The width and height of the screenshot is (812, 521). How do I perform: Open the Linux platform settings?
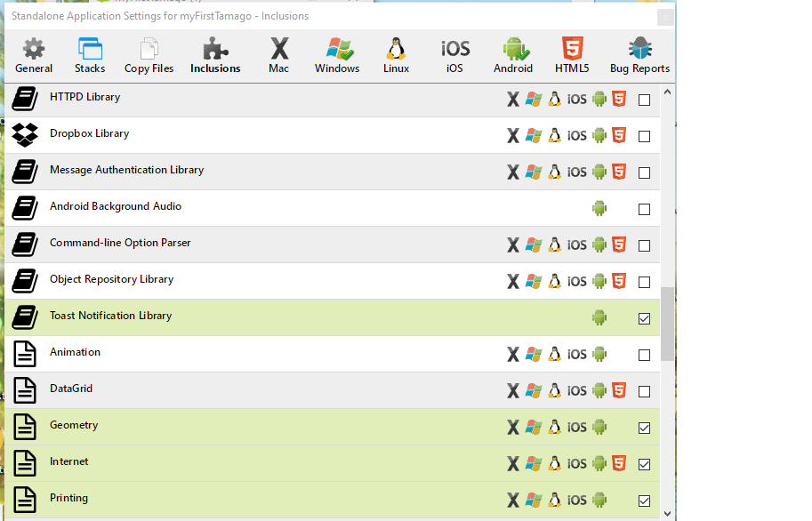(396, 55)
